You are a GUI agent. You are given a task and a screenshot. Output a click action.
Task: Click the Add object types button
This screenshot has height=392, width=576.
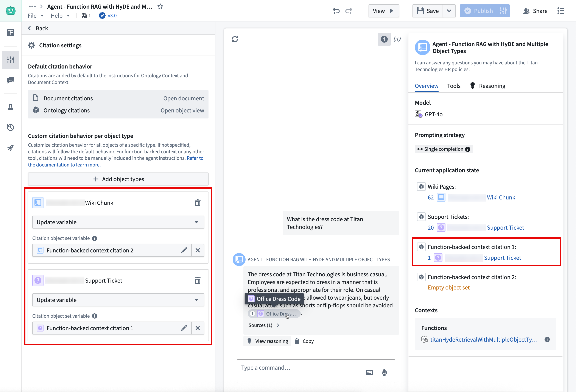pyautogui.click(x=118, y=179)
